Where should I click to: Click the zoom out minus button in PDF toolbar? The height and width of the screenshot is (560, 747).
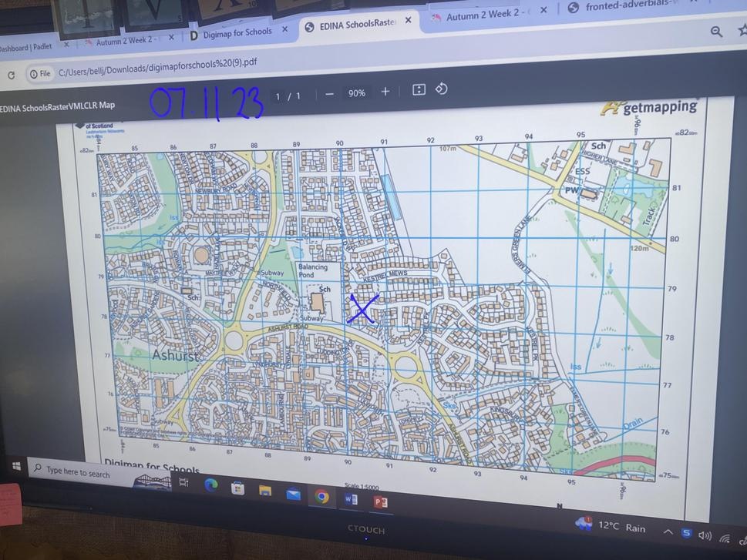(329, 94)
